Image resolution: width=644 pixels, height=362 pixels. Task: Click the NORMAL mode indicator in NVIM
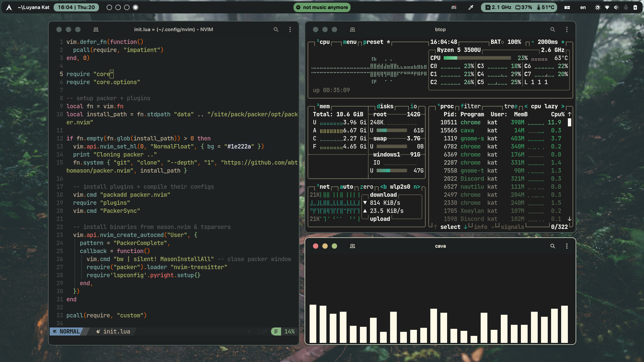66,331
